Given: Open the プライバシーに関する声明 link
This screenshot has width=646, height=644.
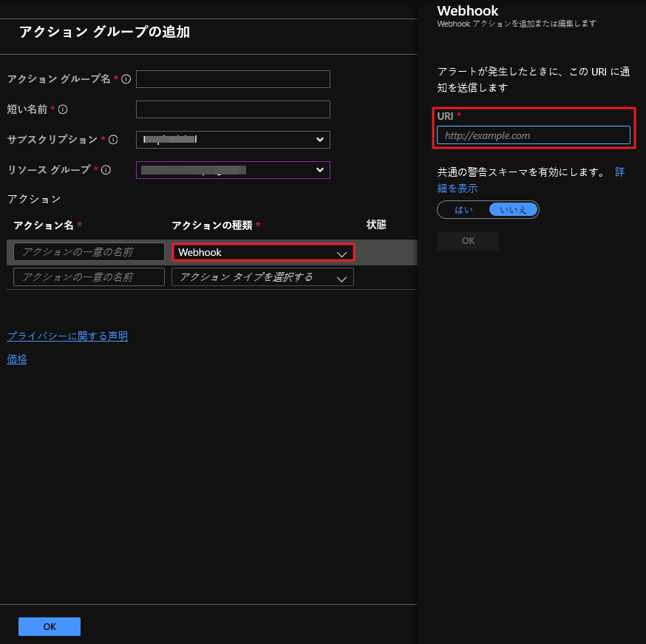Looking at the screenshot, I should click(67, 336).
